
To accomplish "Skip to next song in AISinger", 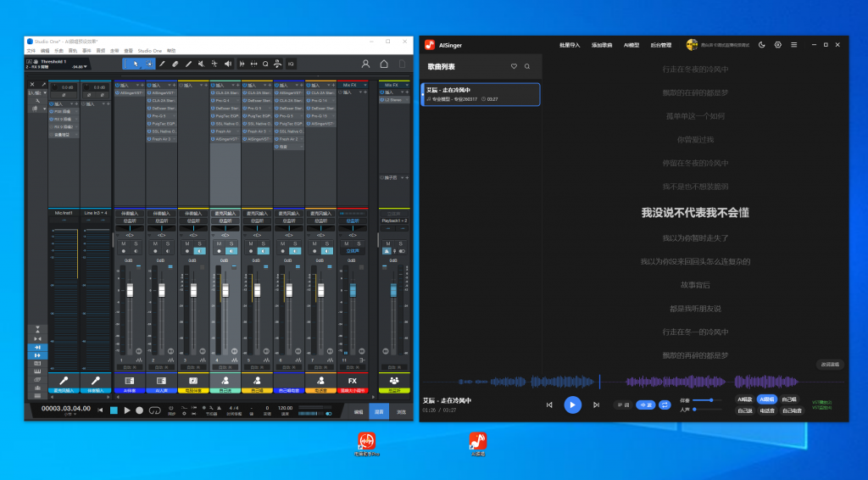I will [597, 405].
